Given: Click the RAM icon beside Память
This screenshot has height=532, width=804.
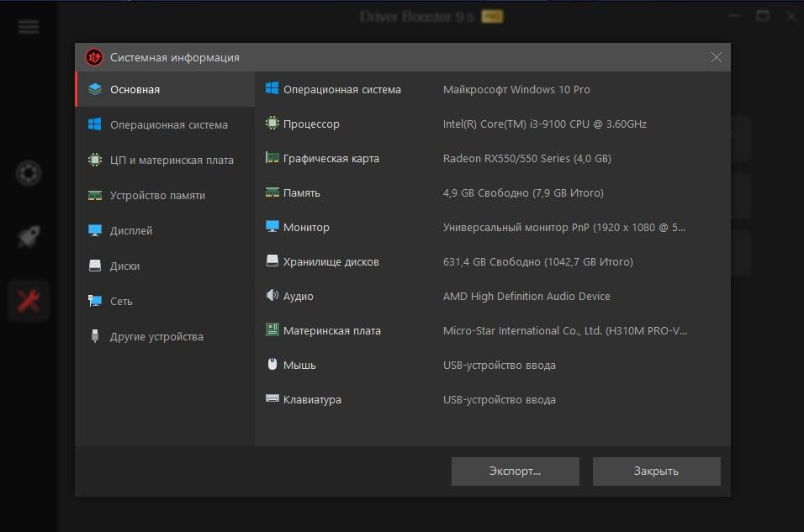Looking at the screenshot, I should [272, 192].
